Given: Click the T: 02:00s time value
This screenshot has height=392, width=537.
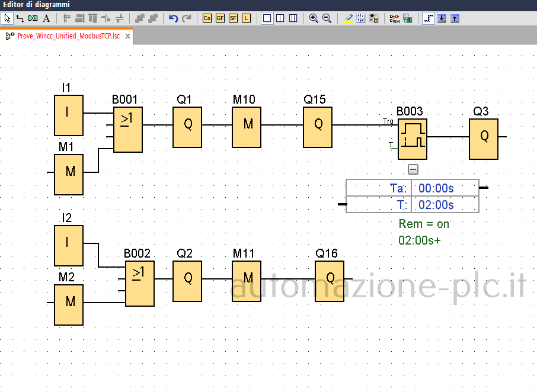Looking at the screenshot, I should click(436, 205).
